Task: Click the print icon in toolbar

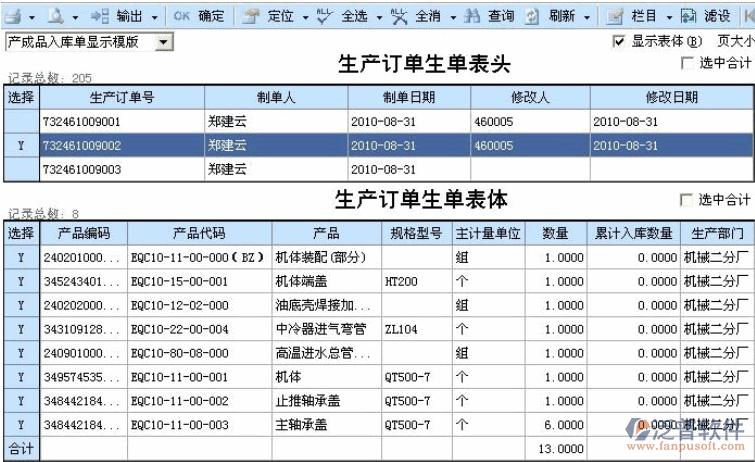Action: [13, 16]
